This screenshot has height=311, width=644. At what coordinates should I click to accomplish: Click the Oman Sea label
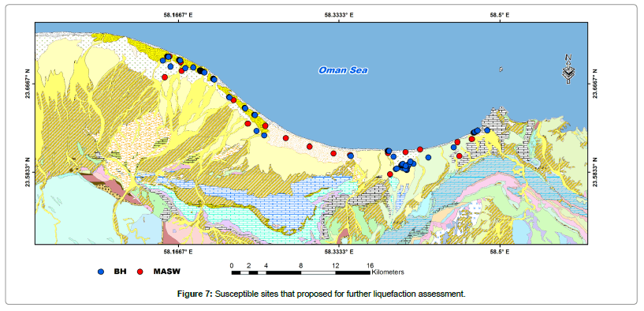pyautogui.click(x=343, y=70)
